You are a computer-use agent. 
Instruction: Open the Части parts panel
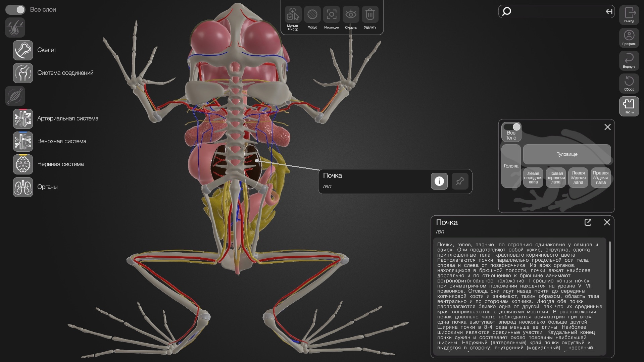point(629,106)
